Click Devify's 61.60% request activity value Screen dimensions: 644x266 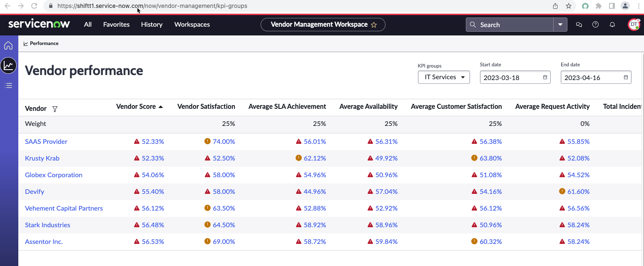click(x=579, y=192)
